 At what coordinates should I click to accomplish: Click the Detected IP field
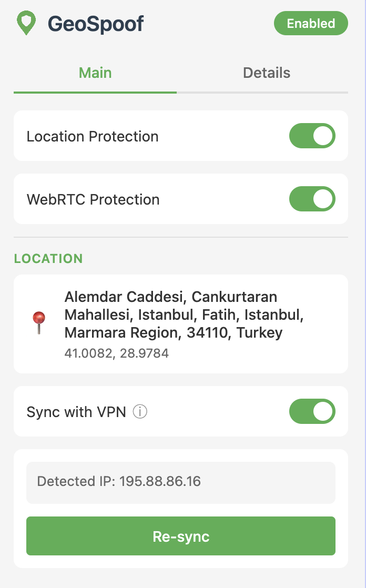tap(180, 481)
